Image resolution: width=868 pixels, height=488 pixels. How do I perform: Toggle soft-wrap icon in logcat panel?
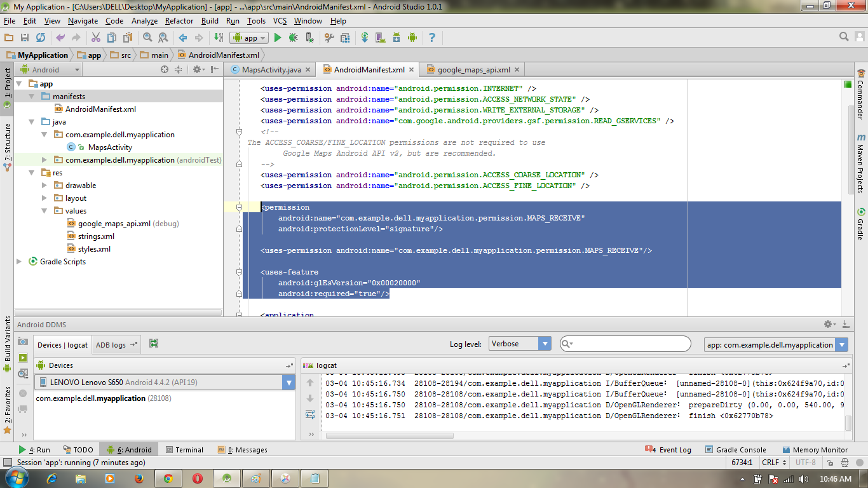[x=310, y=414]
